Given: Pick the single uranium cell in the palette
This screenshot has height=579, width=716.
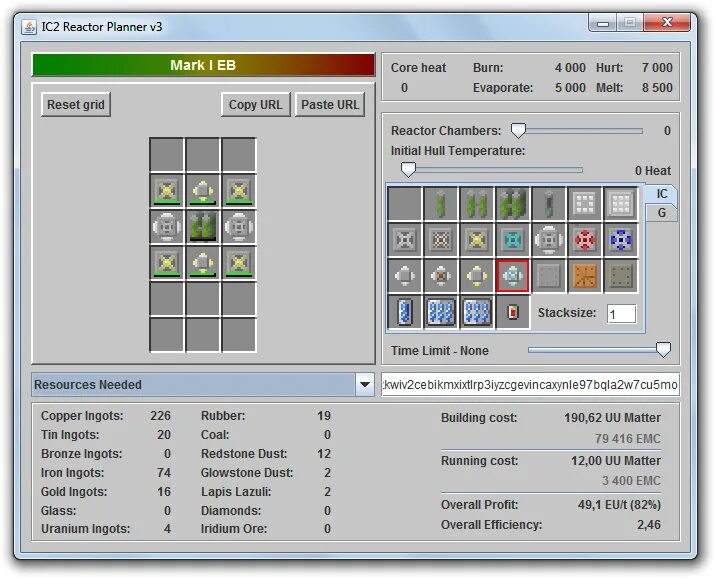Looking at the screenshot, I should click(x=441, y=204).
